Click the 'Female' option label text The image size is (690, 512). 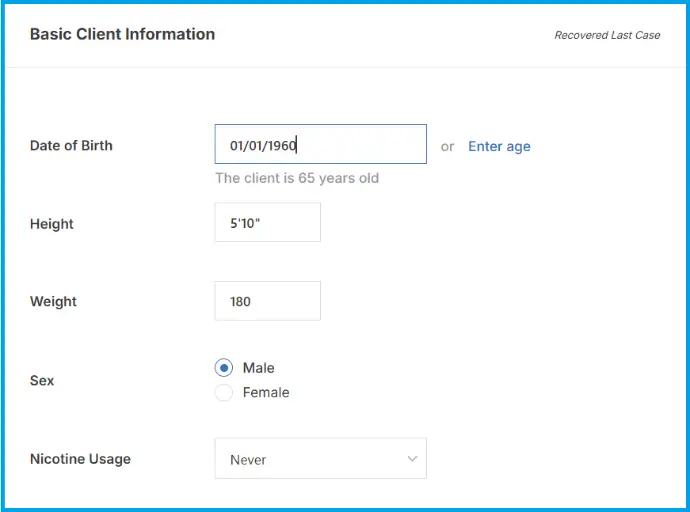coord(266,392)
